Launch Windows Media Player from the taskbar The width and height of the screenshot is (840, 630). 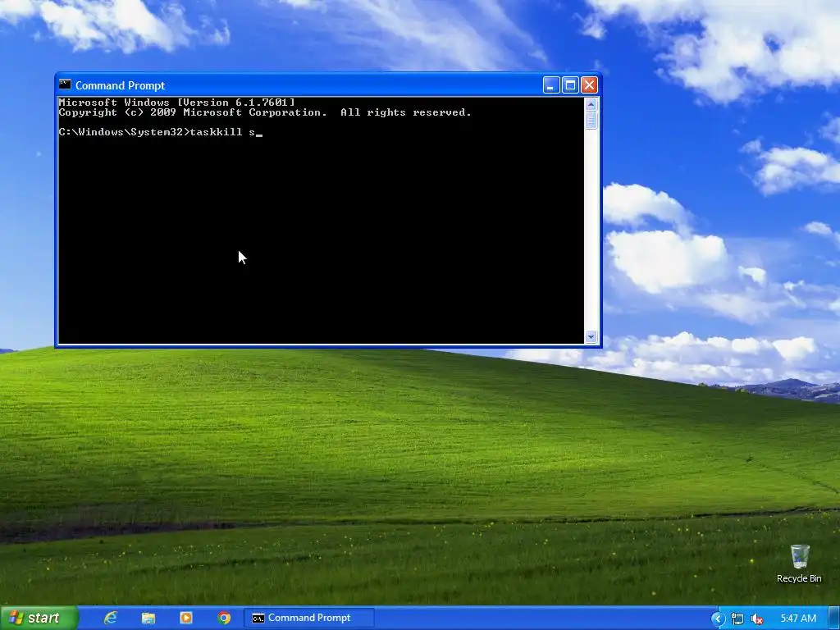(x=186, y=618)
